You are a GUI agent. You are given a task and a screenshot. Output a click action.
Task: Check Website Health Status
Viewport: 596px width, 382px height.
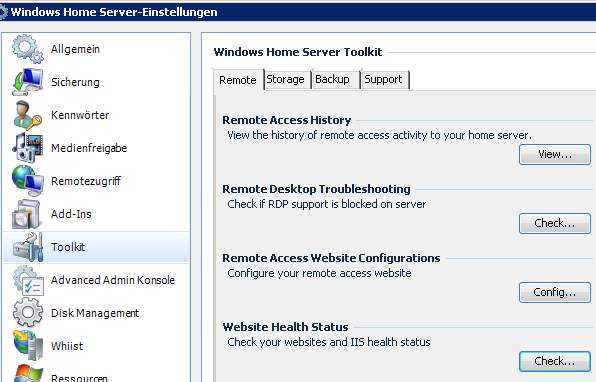tap(555, 361)
